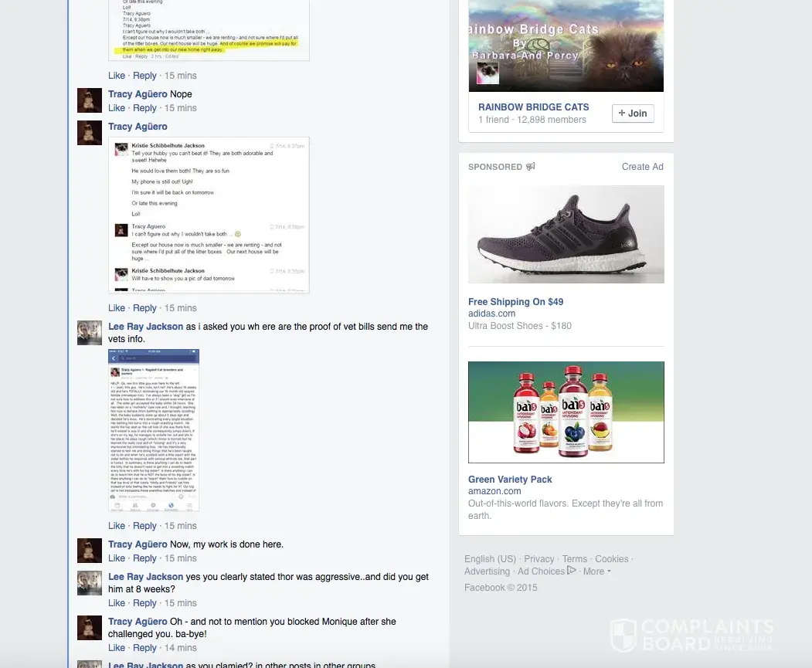Click Tracy Agüero's avatar beside blocked Monique comment
Image resolution: width=812 pixels, height=668 pixels.
(90, 628)
